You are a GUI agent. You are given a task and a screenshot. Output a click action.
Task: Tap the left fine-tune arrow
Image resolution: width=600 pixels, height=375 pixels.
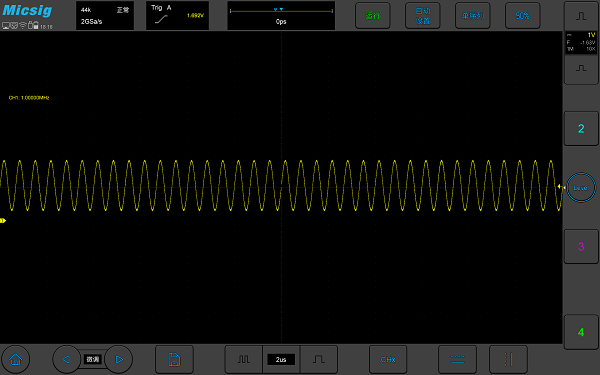(66, 359)
